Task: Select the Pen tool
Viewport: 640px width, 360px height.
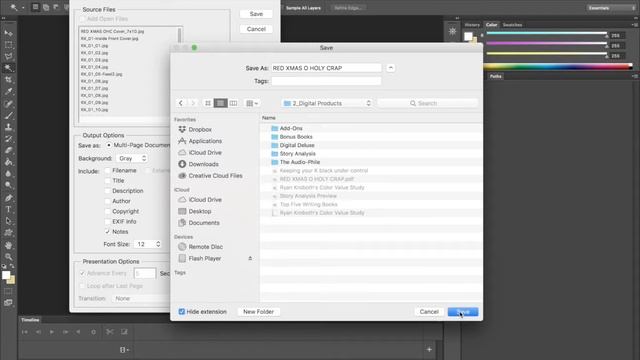Action: click(8, 198)
